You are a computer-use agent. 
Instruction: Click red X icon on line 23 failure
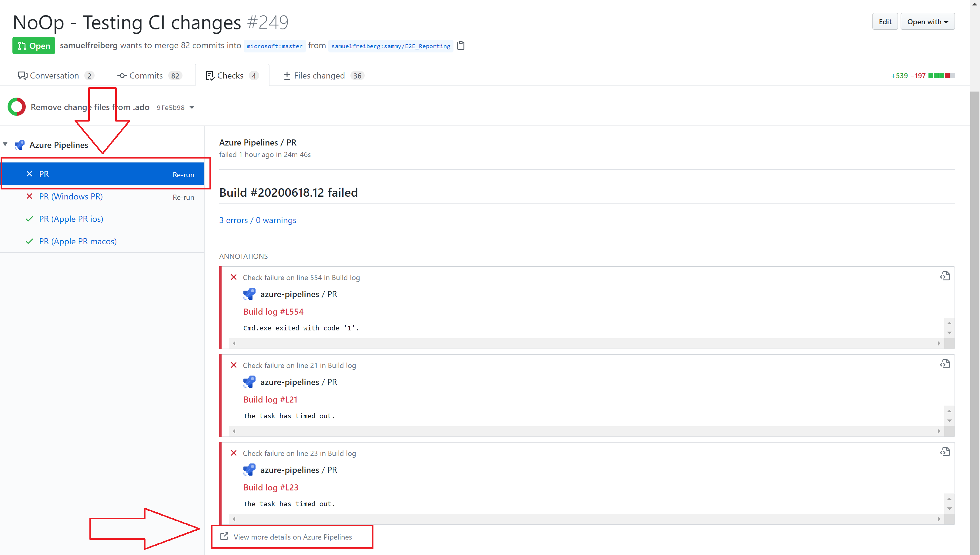[x=234, y=453]
